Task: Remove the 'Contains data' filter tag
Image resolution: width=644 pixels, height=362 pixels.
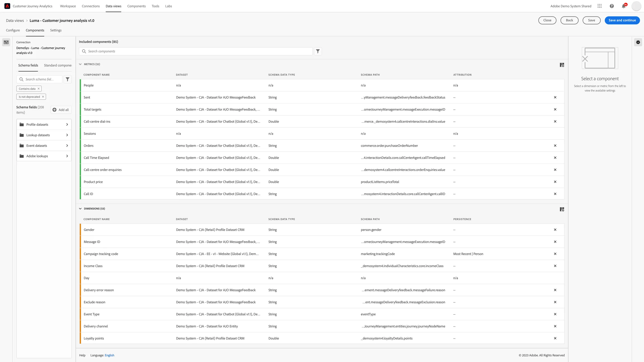Action: 39,89
